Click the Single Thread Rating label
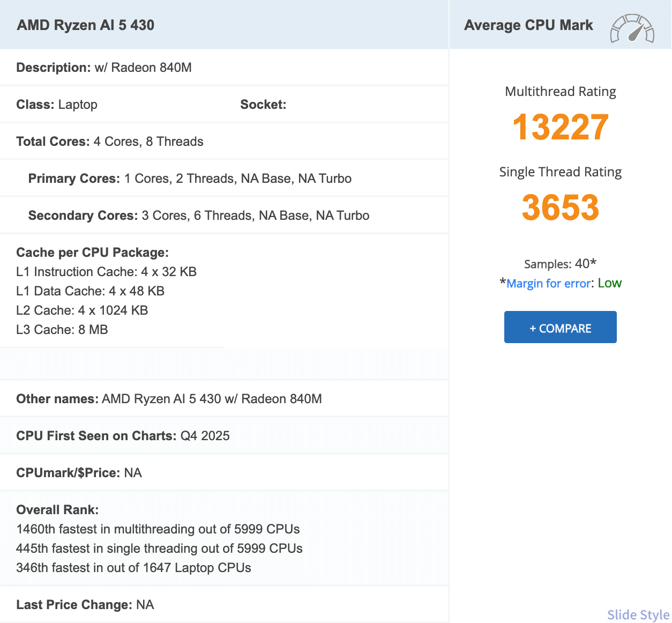672x623 pixels. pos(561,172)
